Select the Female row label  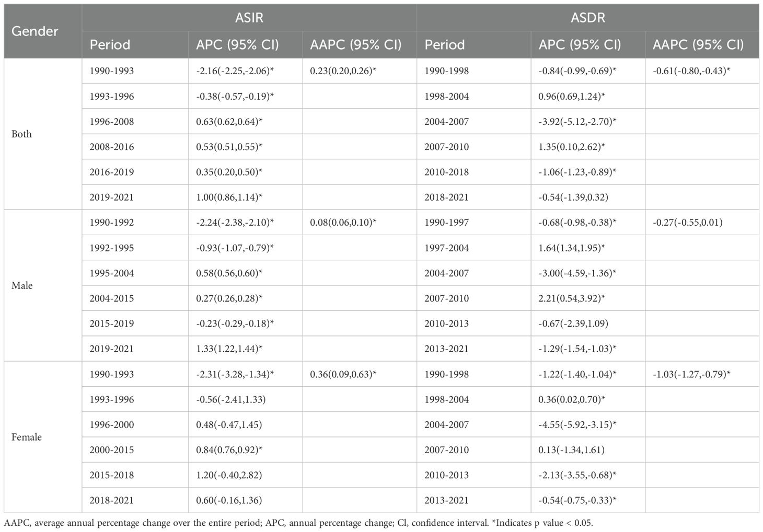click(x=27, y=437)
